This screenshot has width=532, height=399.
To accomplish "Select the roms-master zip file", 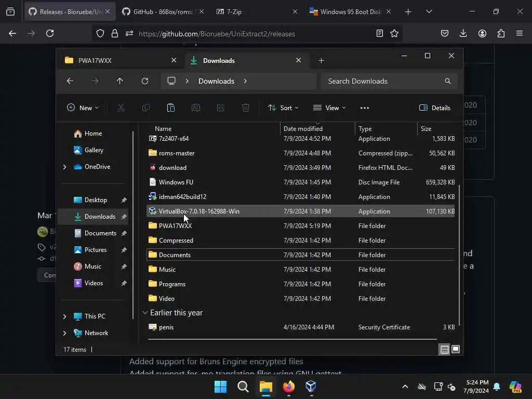I will tap(301, 153).
